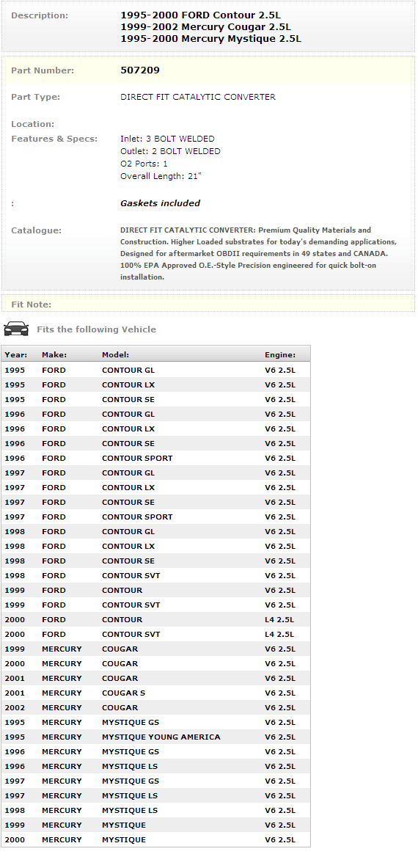Image resolution: width=418 pixels, height=868 pixels.
Task: Click the Direct Fit Catalytic Converter part type
Action: 198,97
